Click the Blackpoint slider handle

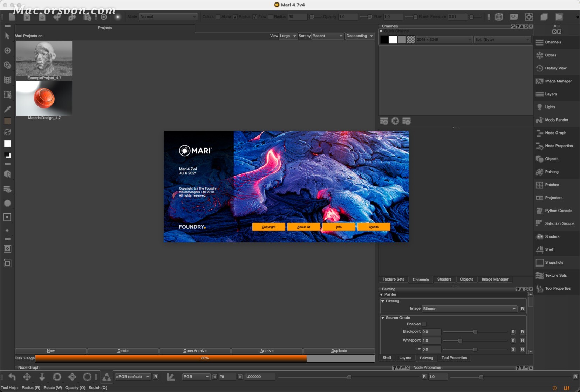point(475,332)
